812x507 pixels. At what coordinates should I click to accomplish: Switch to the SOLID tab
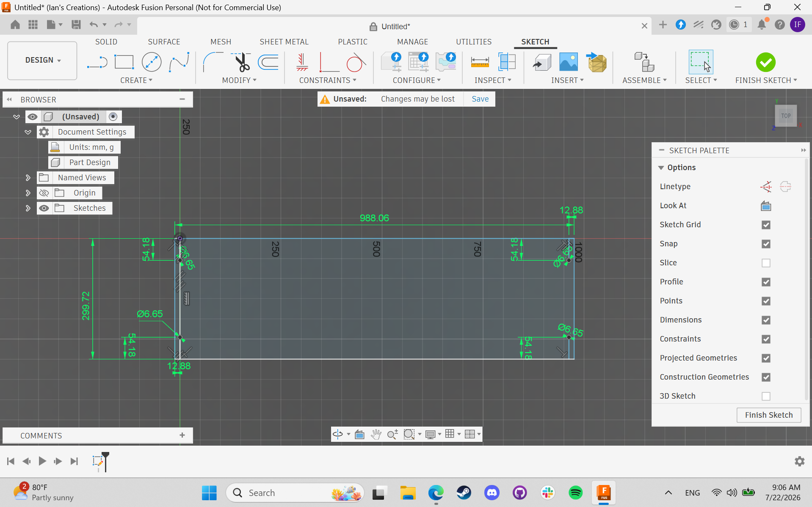tap(106, 41)
